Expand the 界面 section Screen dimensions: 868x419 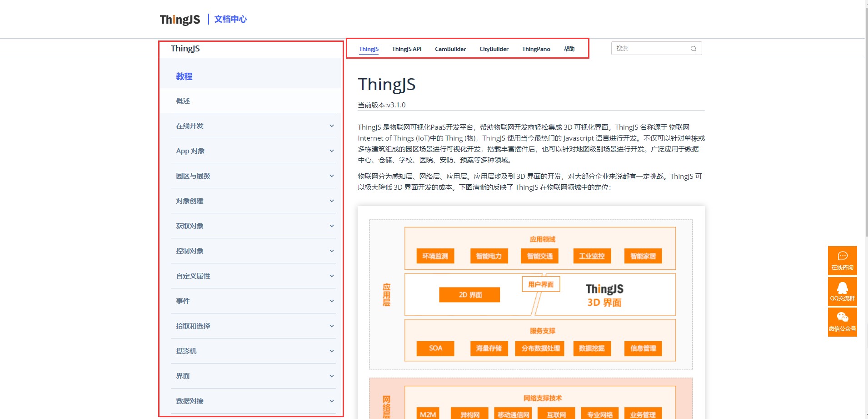(253, 376)
